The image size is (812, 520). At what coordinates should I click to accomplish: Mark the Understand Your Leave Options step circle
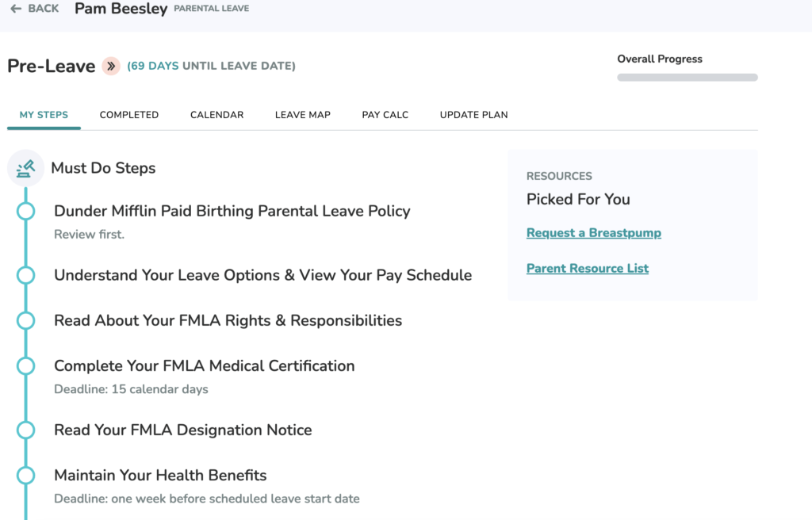(x=26, y=275)
